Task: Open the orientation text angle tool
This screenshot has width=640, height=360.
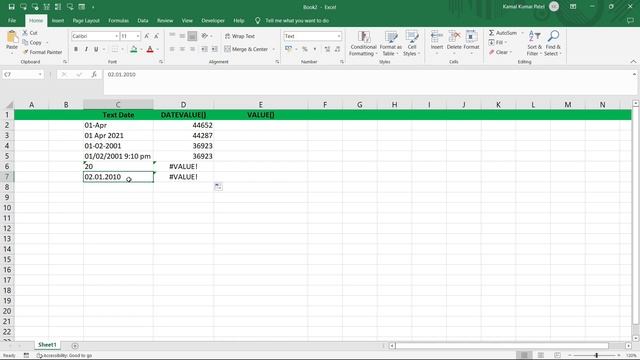Action: pyautogui.click(x=204, y=36)
